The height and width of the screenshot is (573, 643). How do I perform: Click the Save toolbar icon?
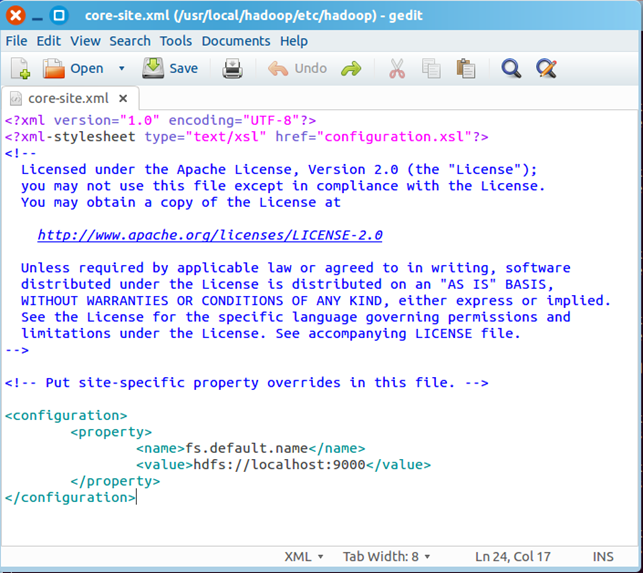coord(153,68)
